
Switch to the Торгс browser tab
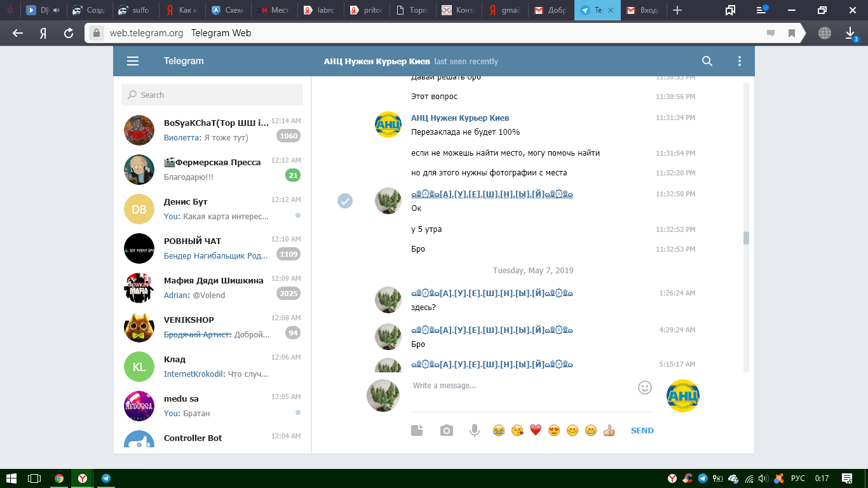click(412, 10)
